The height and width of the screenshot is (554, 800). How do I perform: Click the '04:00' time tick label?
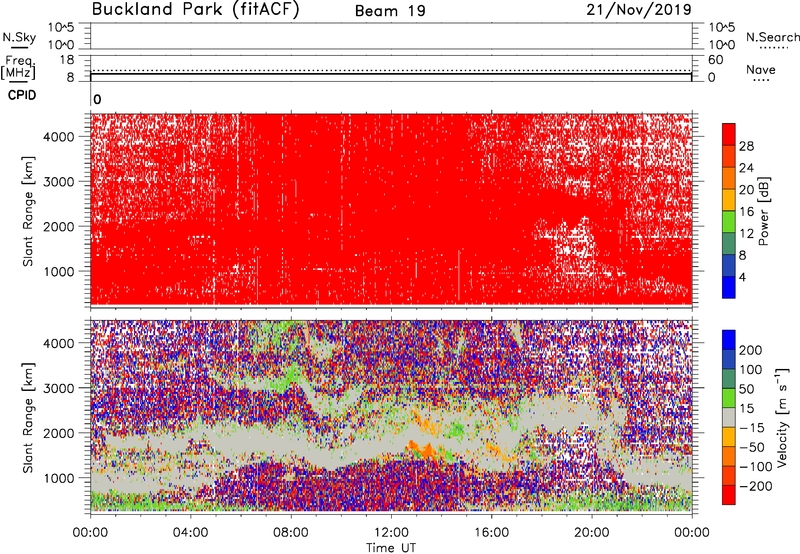pos(190,533)
